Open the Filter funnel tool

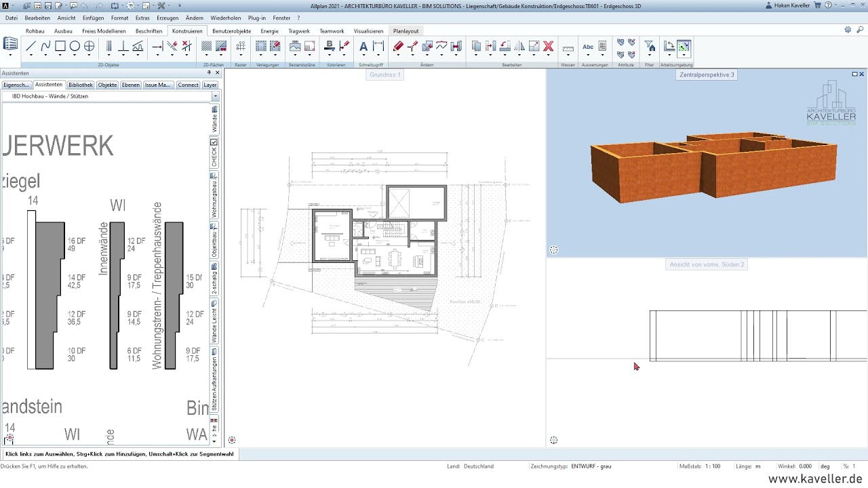point(650,46)
